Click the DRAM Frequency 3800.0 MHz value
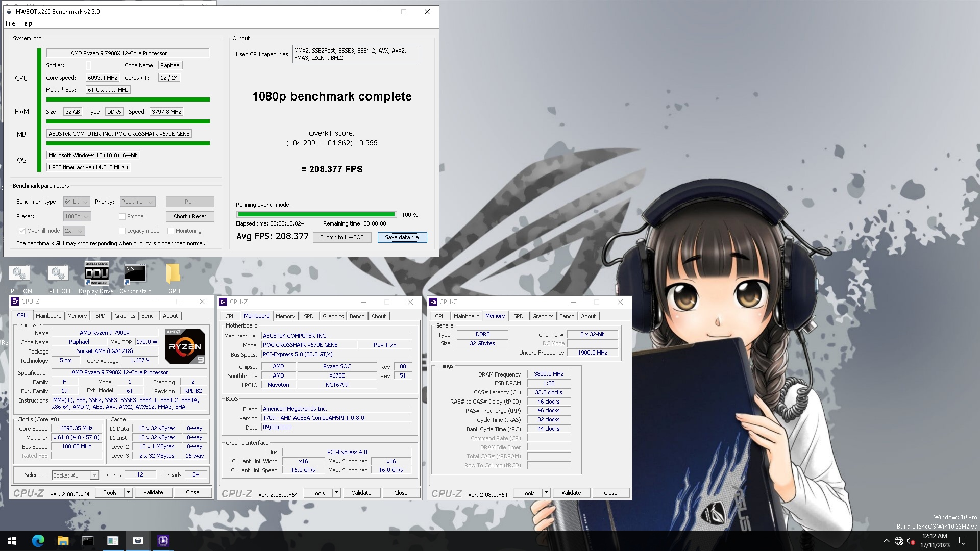Image resolution: width=980 pixels, height=551 pixels. (x=549, y=374)
